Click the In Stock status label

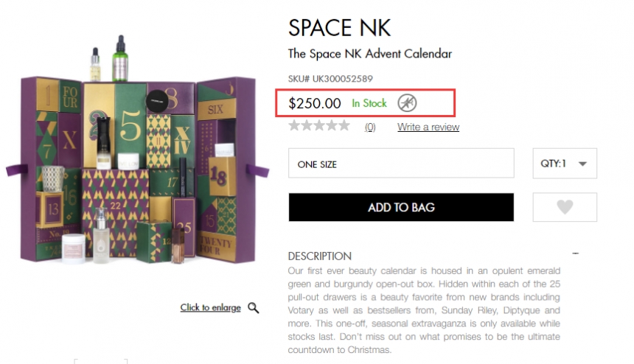(369, 103)
